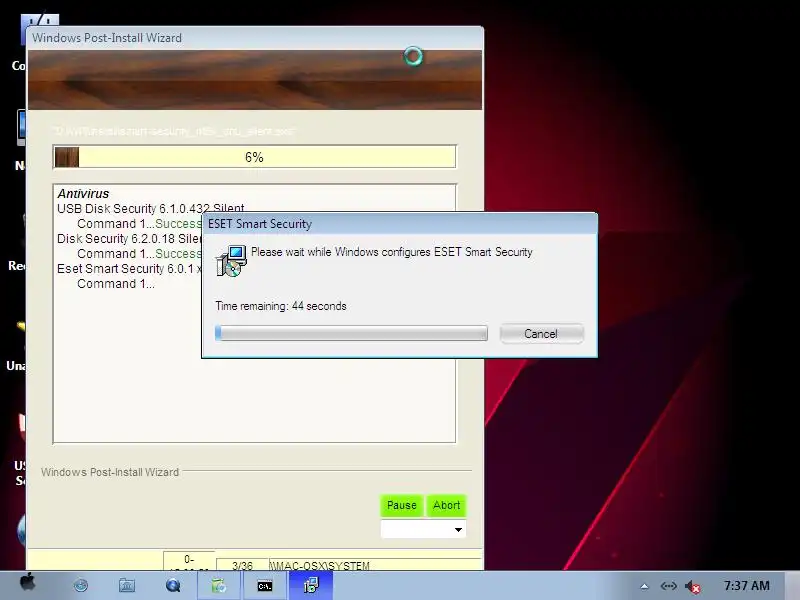The height and width of the screenshot is (600, 800).
Task: Click Command 1 Success under USB Disk Security
Action: pos(139,224)
